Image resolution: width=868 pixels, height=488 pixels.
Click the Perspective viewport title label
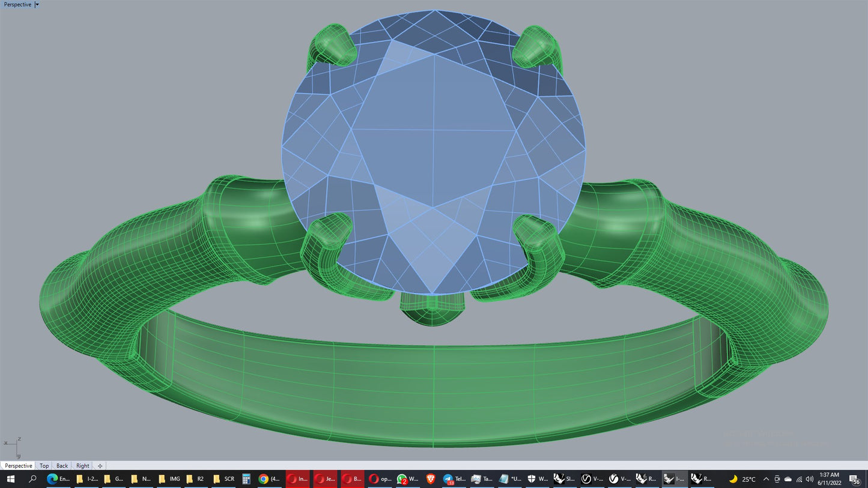point(17,4)
